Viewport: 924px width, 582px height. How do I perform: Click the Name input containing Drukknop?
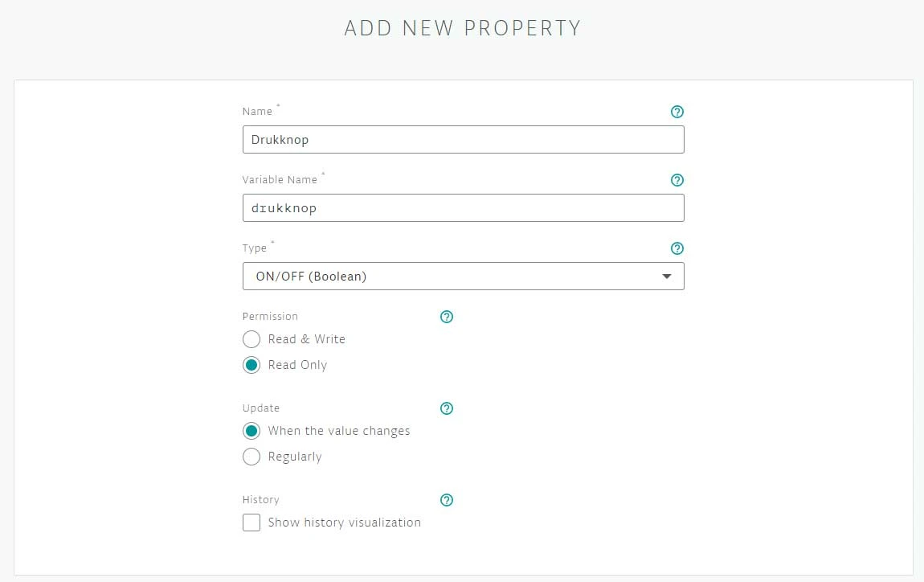[463, 139]
